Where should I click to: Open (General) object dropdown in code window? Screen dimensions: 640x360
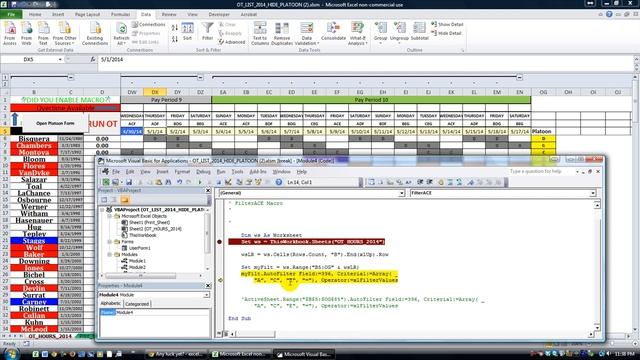pos(402,193)
